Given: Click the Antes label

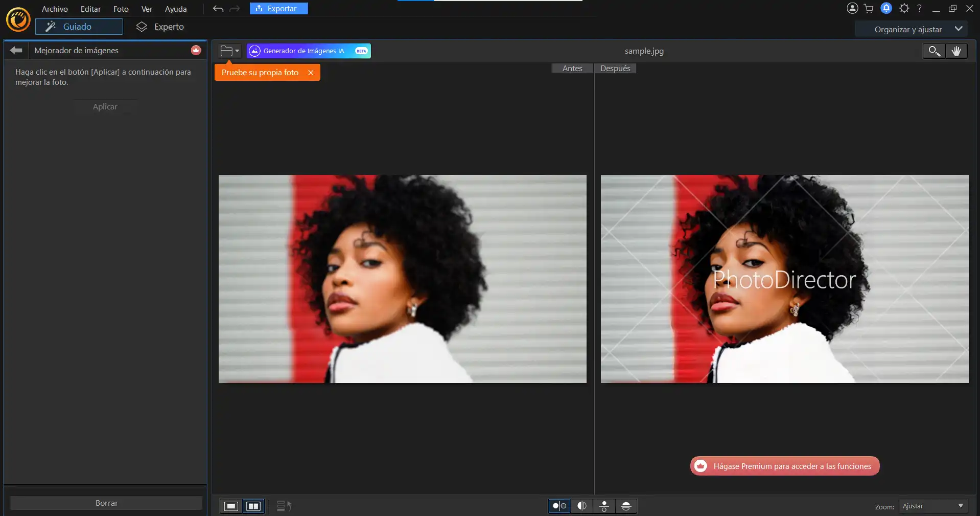Looking at the screenshot, I should [x=572, y=69].
